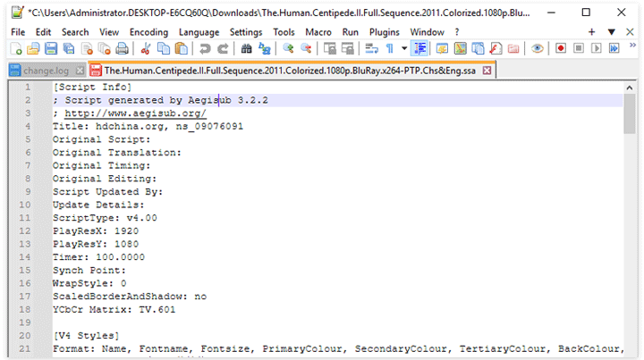
Task: Undo the last edit with the Undo arrow
Action: point(205,49)
